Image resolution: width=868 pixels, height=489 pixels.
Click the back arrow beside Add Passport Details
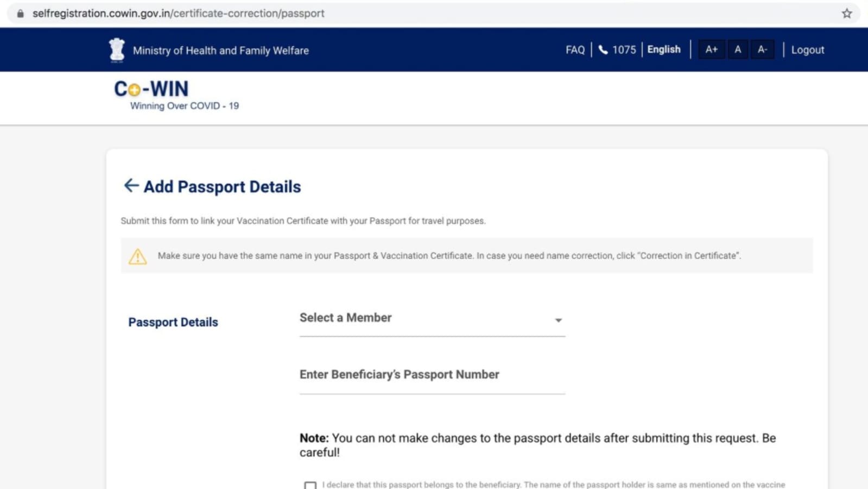[x=130, y=186]
